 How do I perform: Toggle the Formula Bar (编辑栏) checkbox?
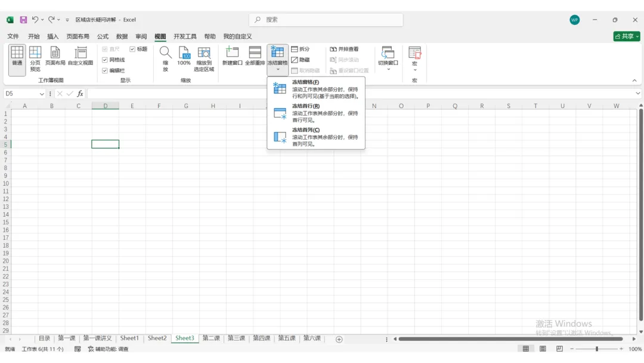tap(105, 70)
